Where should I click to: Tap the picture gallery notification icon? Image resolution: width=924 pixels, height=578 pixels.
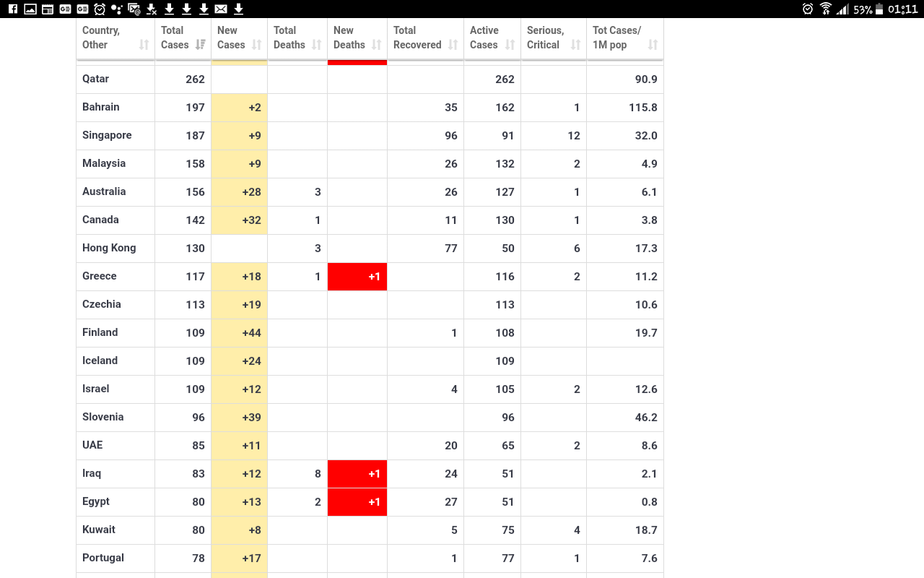coord(30,9)
